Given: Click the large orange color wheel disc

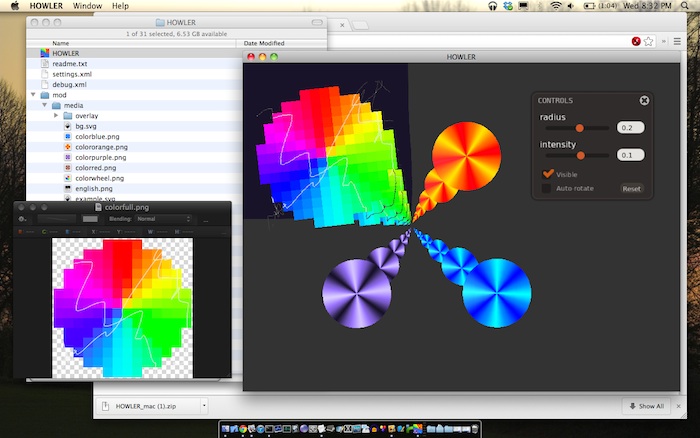Looking at the screenshot, I should pos(467,156).
